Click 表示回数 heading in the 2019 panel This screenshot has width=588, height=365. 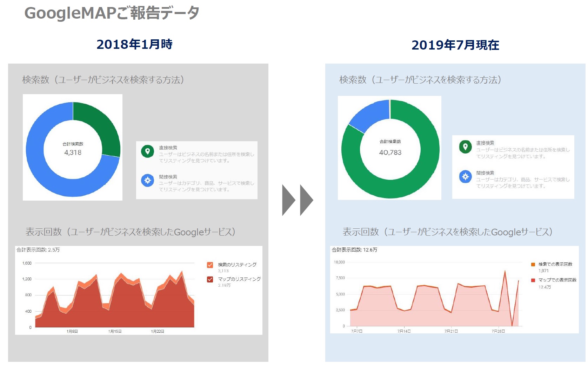pyautogui.click(x=448, y=232)
